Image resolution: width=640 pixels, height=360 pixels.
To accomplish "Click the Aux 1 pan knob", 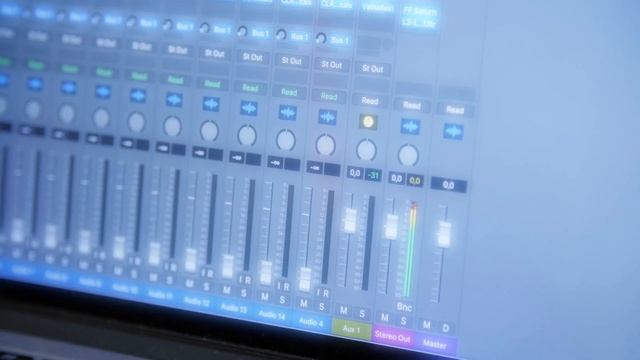I will pyautogui.click(x=366, y=150).
